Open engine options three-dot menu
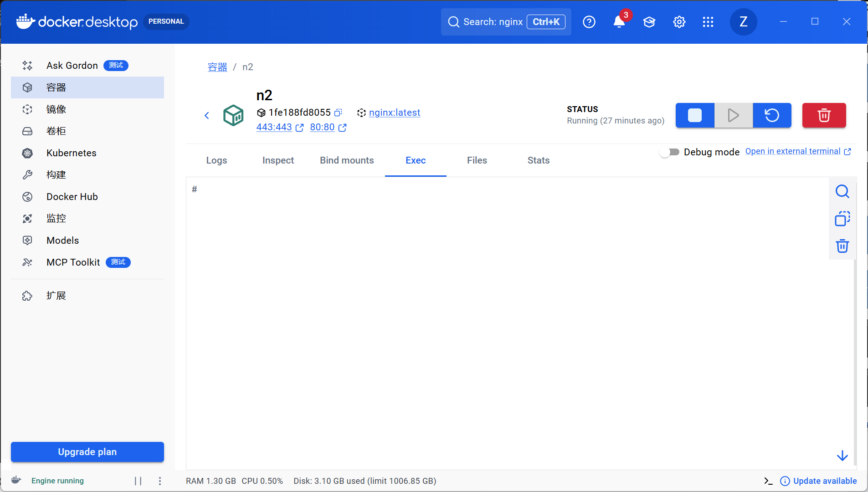Viewport: 868px width, 492px height. (x=160, y=481)
